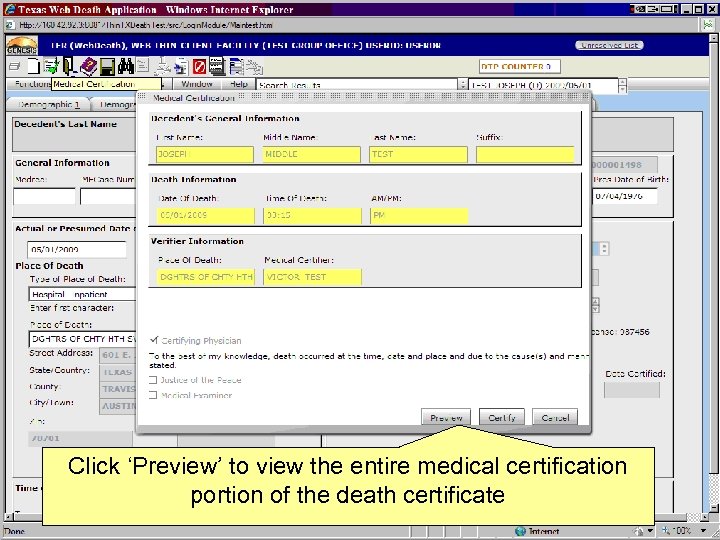The width and height of the screenshot is (720, 540).
Task: Switch to the Demographic 1 tab
Action: coord(48,104)
